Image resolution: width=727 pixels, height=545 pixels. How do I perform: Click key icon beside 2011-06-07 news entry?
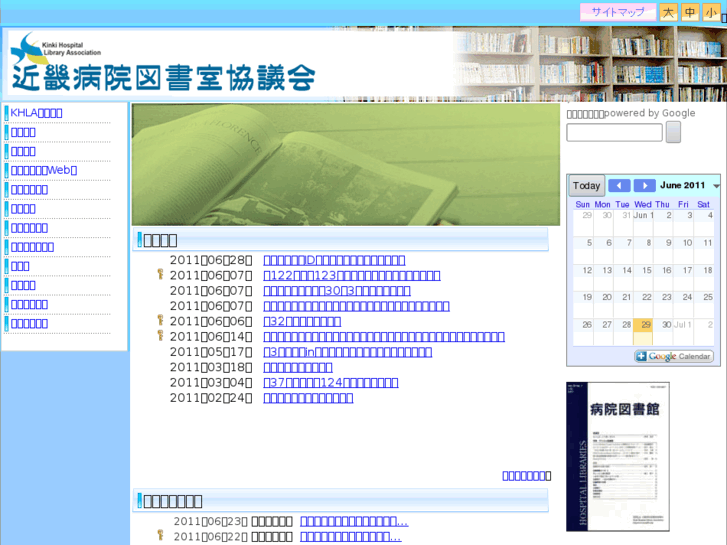click(x=160, y=274)
